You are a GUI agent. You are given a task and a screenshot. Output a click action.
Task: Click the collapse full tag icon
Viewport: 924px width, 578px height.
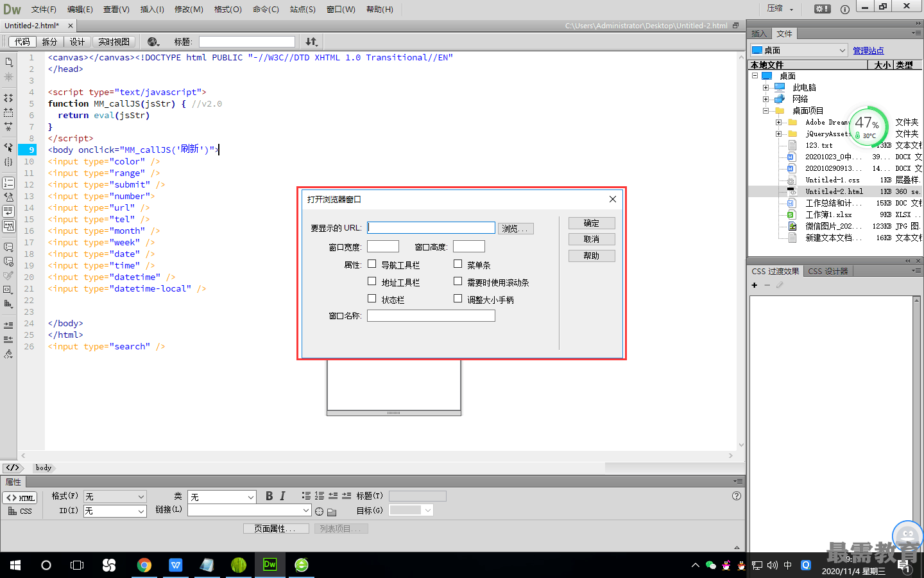(8, 98)
